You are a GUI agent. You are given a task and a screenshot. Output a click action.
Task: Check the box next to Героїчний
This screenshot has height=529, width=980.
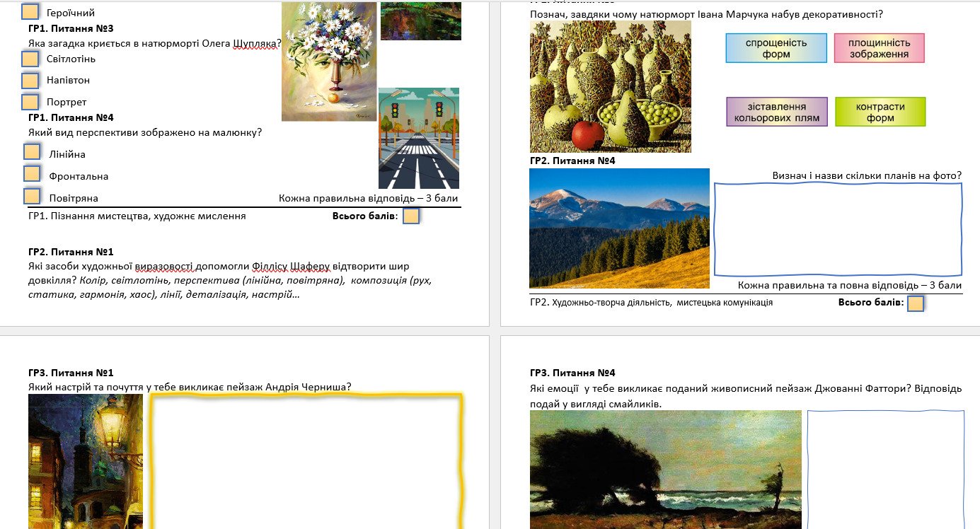coord(30,12)
